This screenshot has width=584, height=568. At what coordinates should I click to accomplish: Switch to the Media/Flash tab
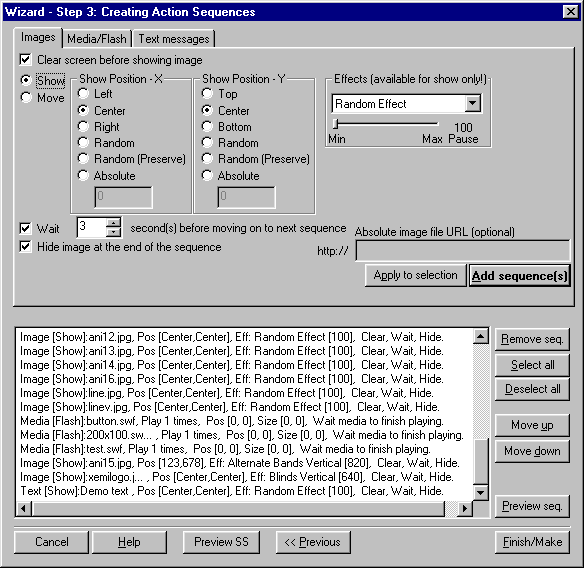tap(97, 39)
